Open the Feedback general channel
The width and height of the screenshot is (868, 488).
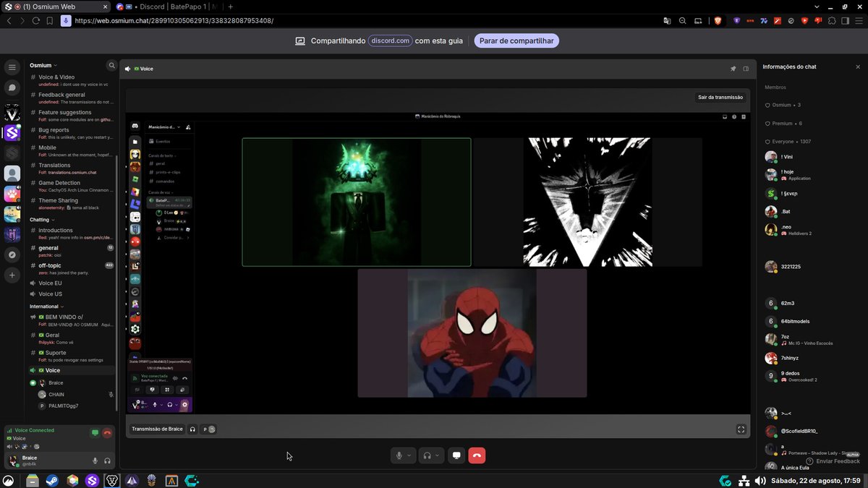point(72,98)
